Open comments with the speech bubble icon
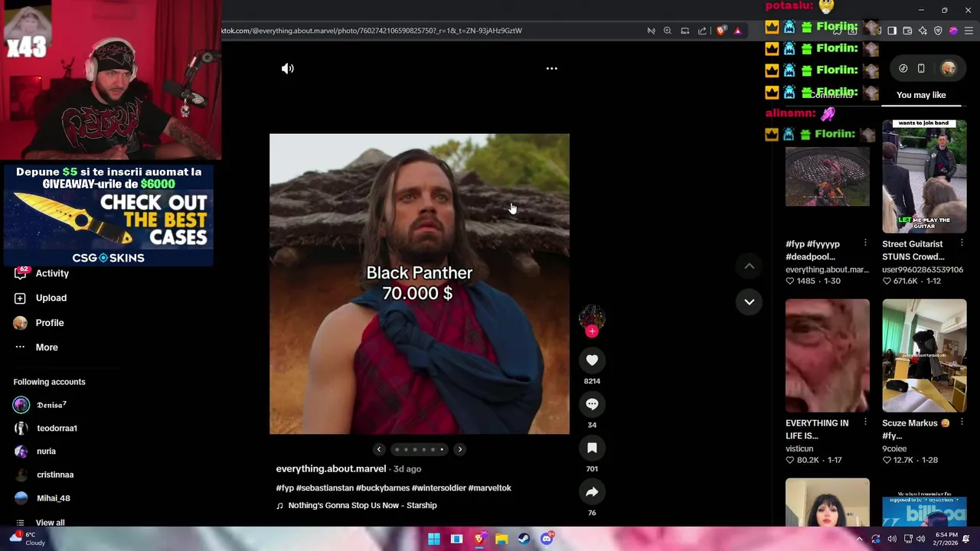This screenshot has width=980, height=551. [592, 404]
